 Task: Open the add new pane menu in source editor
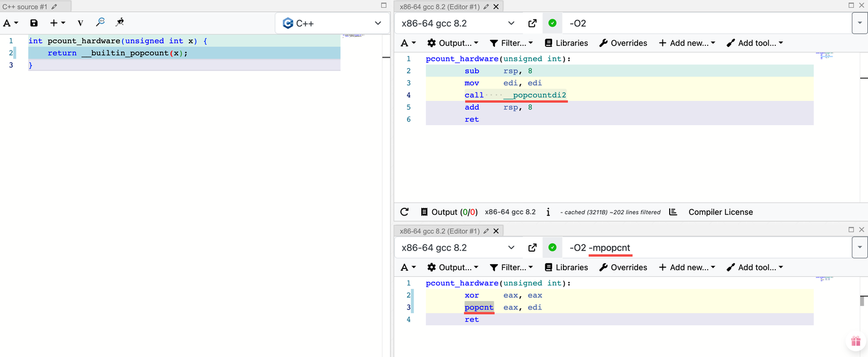click(57, 23)
